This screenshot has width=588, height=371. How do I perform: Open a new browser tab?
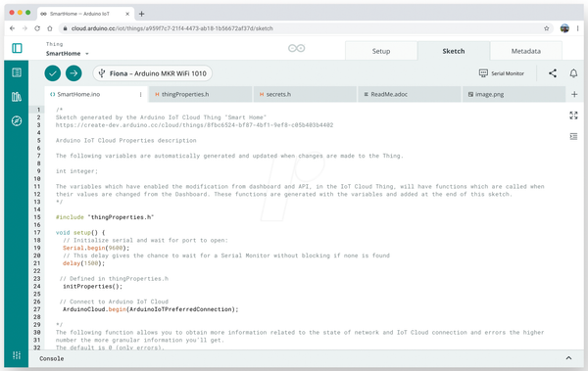click(141, 14)
